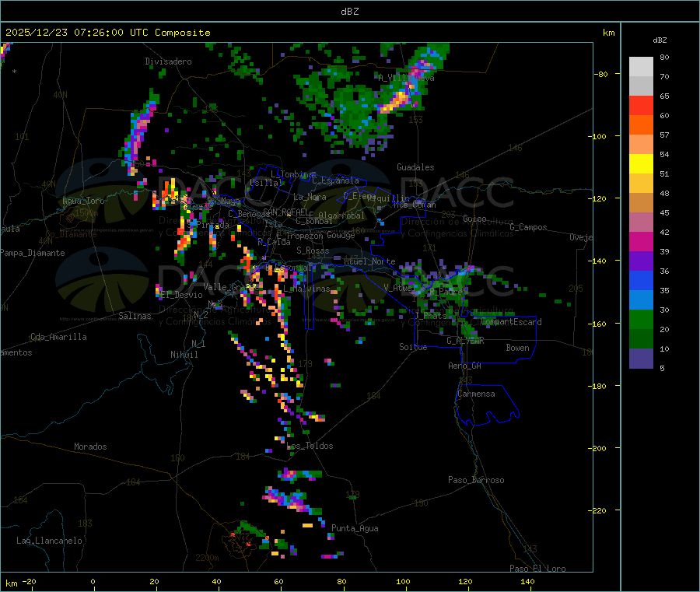Click the 'El_Desvio' place label
Image resolution: width=700 pixels, height=592 pixels.
[182, 295]
